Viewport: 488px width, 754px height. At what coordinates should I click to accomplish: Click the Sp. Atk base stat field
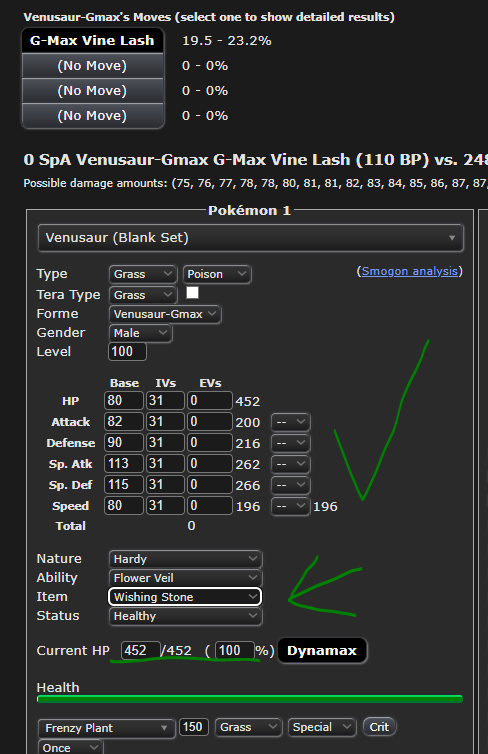[124, 464]
